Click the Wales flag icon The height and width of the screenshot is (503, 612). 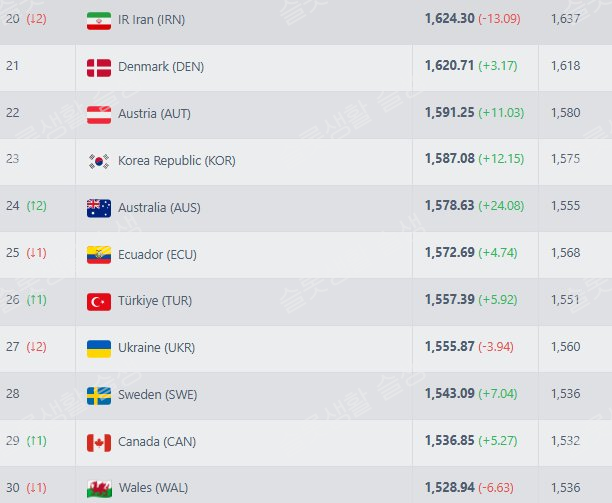(x=99, y=489)
